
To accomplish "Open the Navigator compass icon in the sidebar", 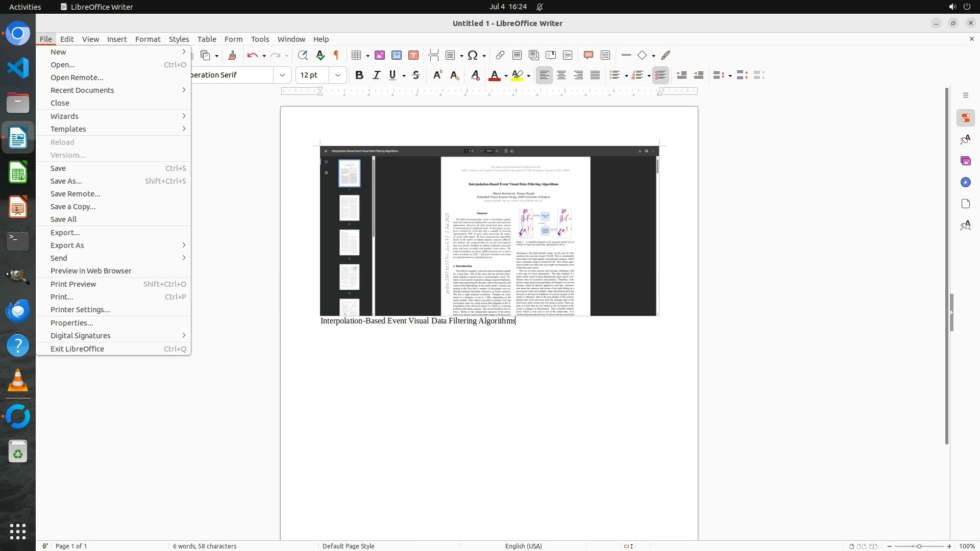I will [x=965, y=182].
